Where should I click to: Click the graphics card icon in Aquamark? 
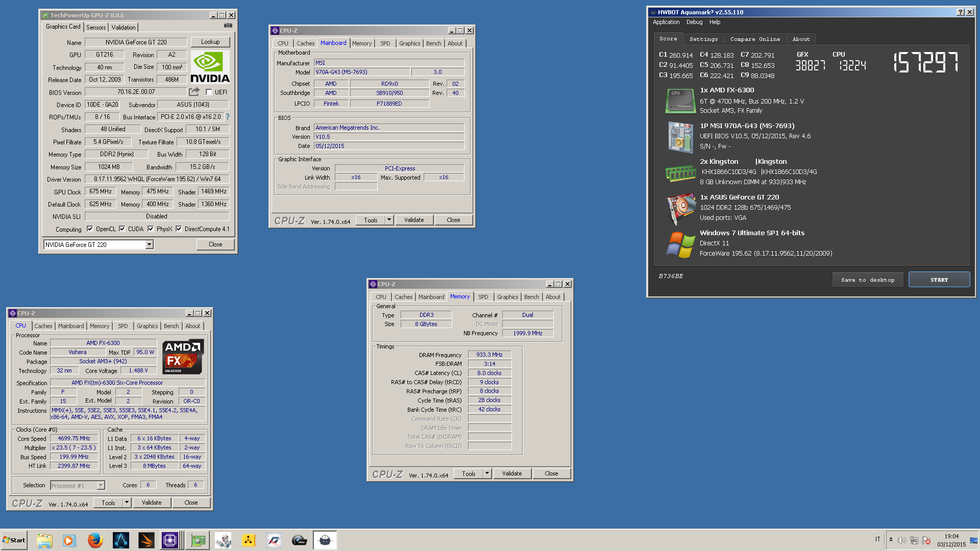(681, 209)
